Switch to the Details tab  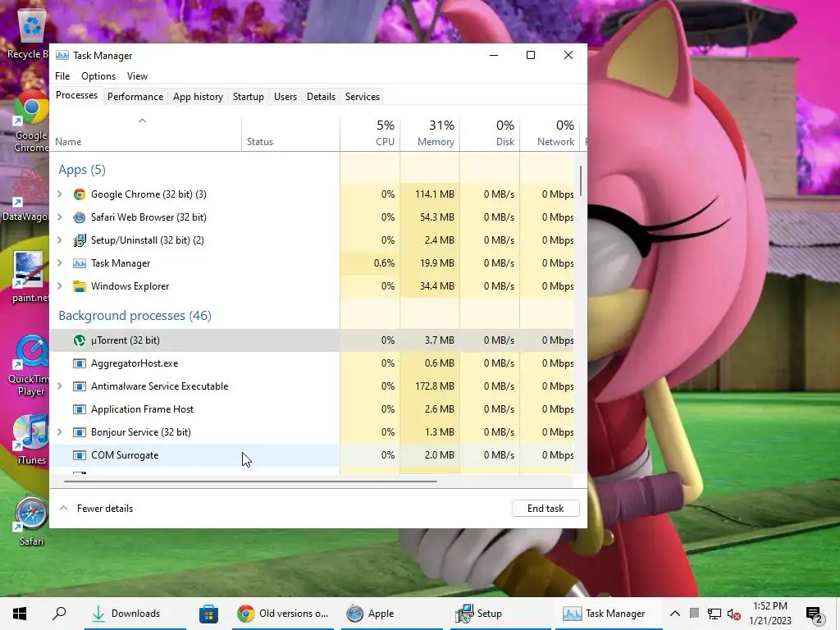[x=321, y=97]
